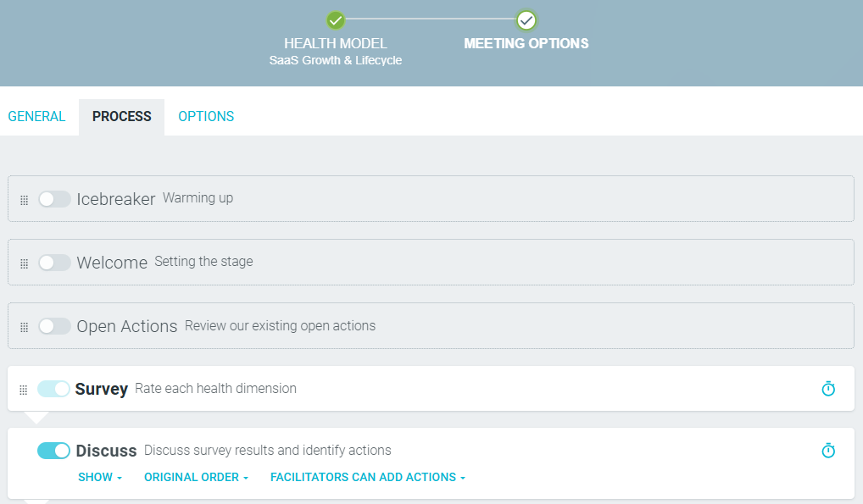The height and width of the screenshot is (504, 863).
Task: Click the Meeting Options step checkmark
Action: pyautogui.click(x=526, y=20)
